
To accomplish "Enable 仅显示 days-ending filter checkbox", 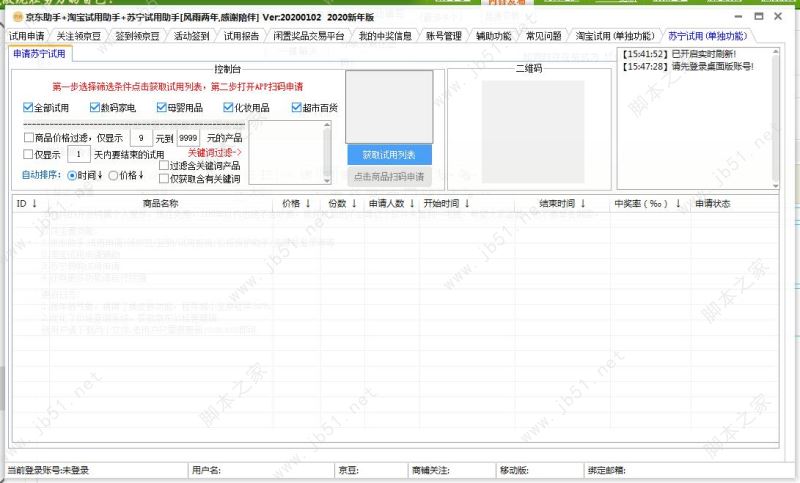I will [x=29, y=154].
